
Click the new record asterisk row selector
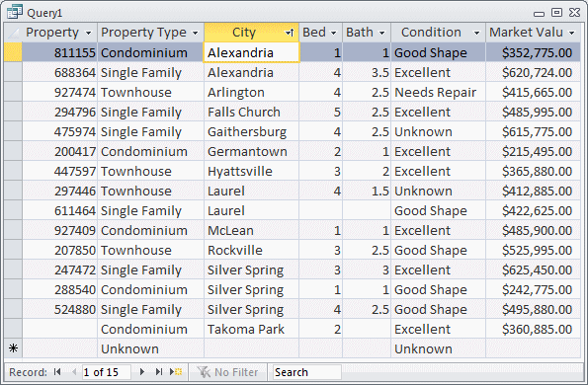point(13,348)
